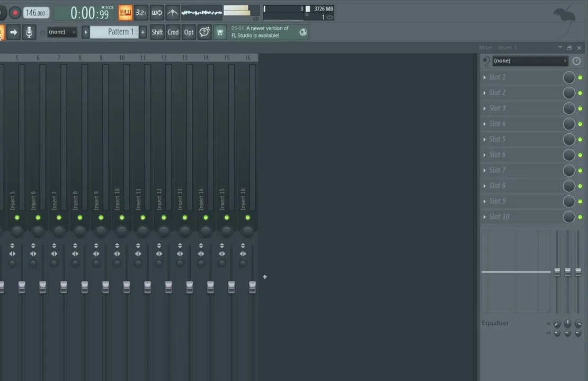Click the Shift key button
The image size is (588, 381).
click(x=157, y=32)
